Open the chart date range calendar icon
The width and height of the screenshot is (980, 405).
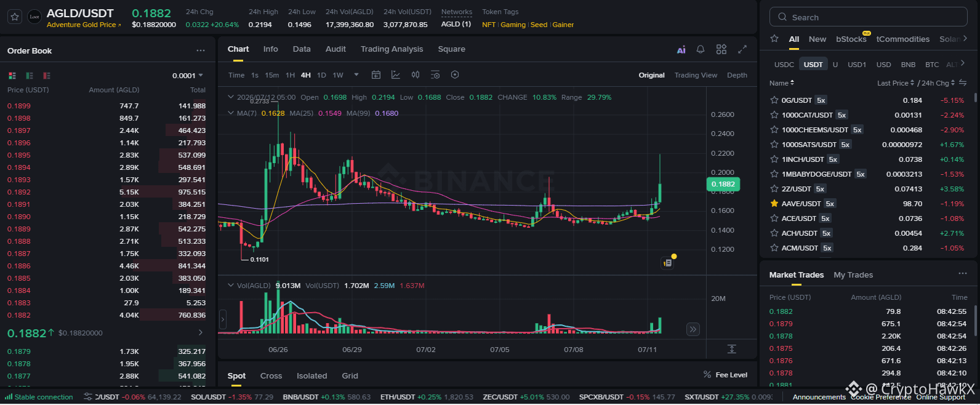[376, 75]
